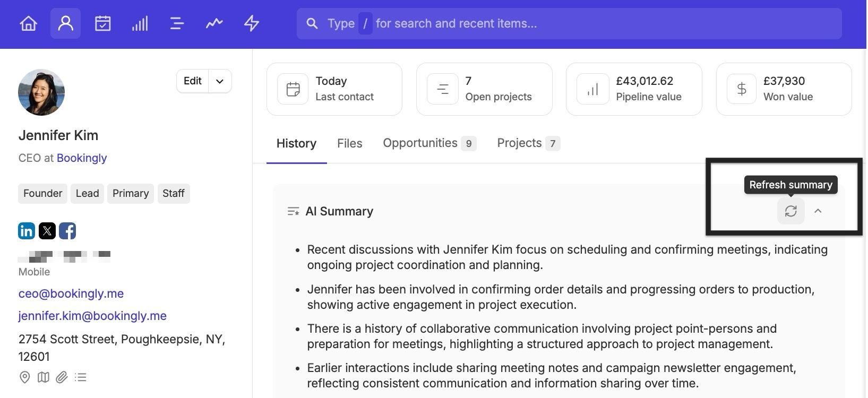Open the lightning bolt automations icon
This screenshot has width=868, height=398.
point(251,23)
